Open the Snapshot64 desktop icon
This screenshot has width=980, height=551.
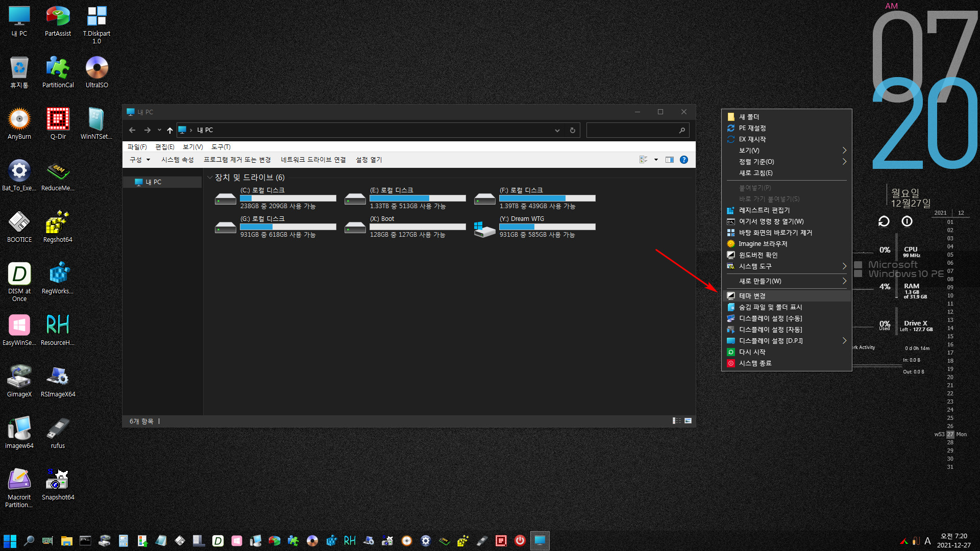pos(58,485)
